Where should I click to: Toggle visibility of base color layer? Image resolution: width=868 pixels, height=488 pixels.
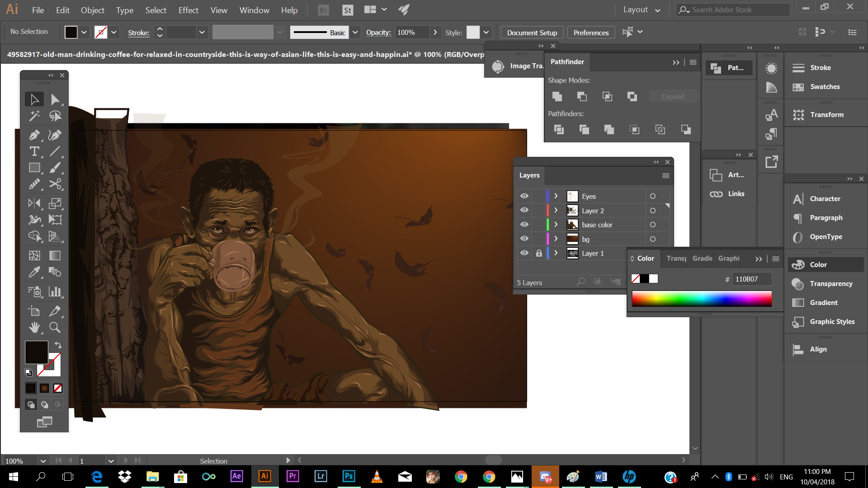(x=524, y=225)
